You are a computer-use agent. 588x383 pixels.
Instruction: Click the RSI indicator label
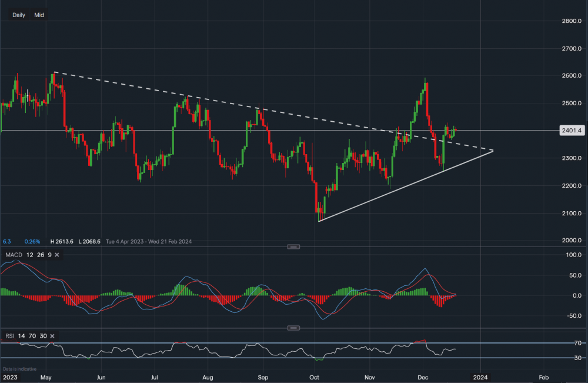point(9,336)
